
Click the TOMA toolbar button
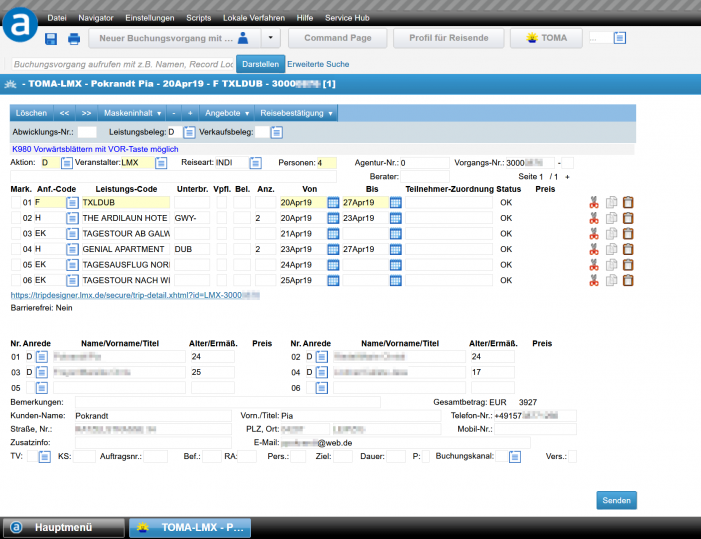[x=546, y=38]
